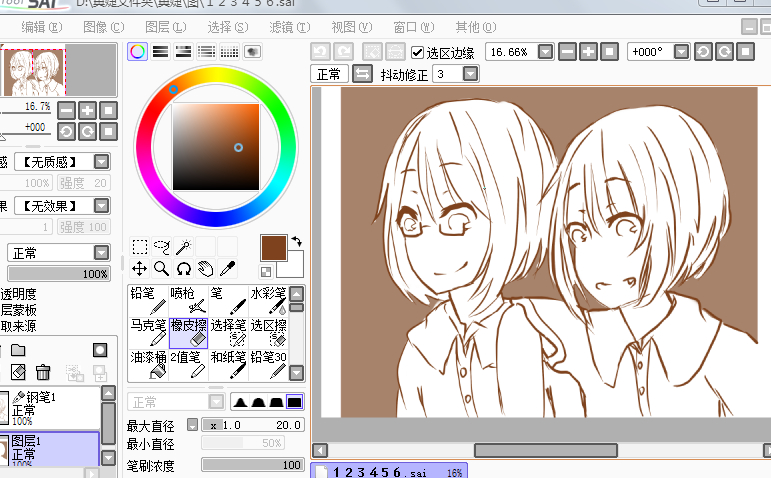Choose the 笔 pen brush
The width and height of the screenshot is (771, 478).
pyautogui.click(x=228, y=300)
